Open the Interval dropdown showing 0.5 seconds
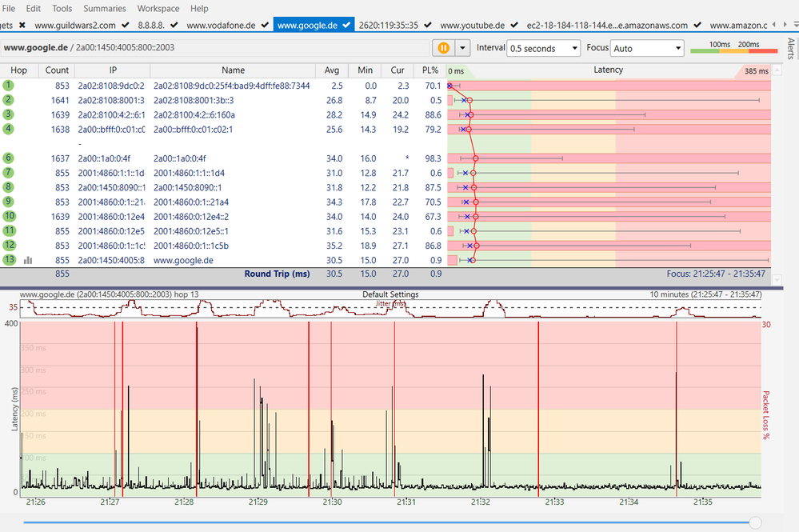Viewport: 799px width, 532px height. 544,48
